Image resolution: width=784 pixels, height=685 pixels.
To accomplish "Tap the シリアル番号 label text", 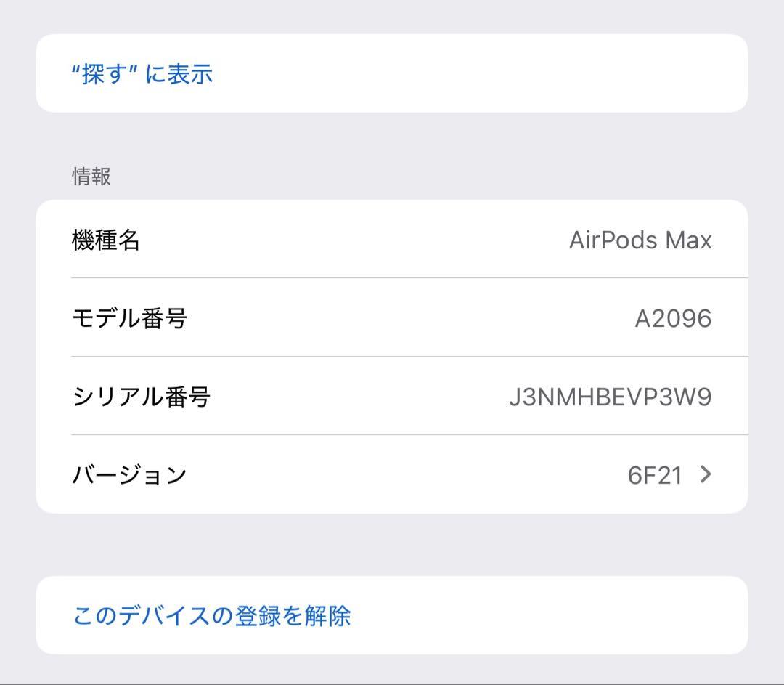I will point(141,396).
